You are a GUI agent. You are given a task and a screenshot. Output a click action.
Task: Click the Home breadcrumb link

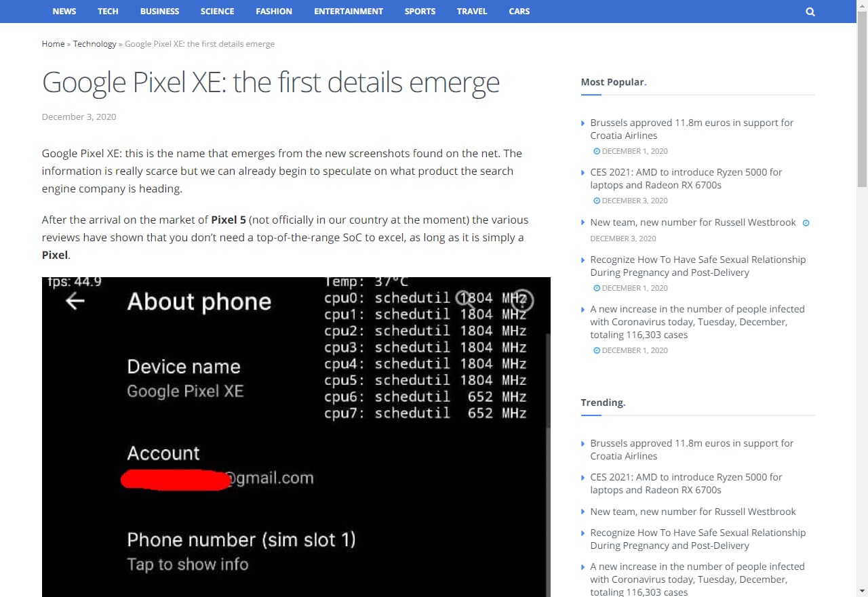[x=53, y=44]
